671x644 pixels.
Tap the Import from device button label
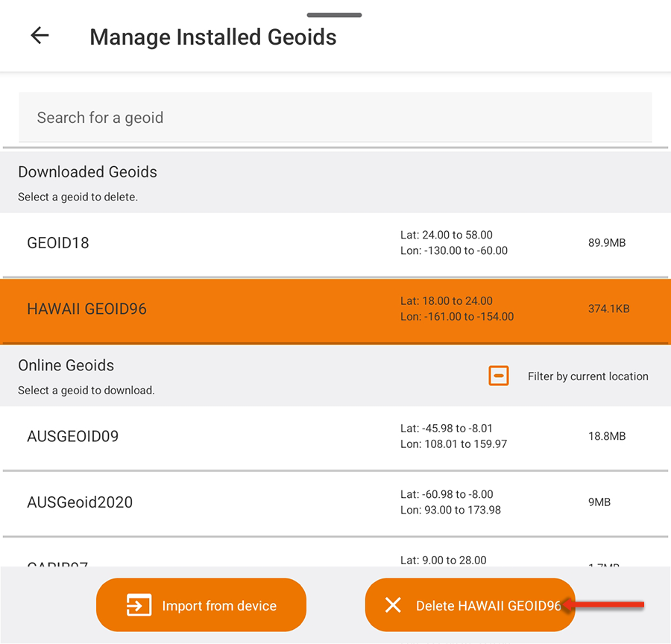[219, 606]
